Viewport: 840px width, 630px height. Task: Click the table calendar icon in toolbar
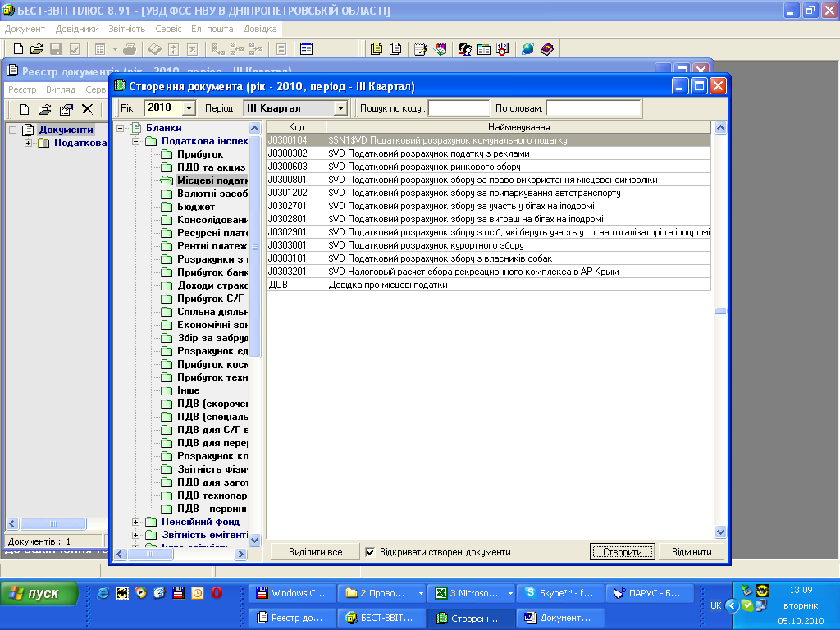pyautogui.click(x=484, y=49)
